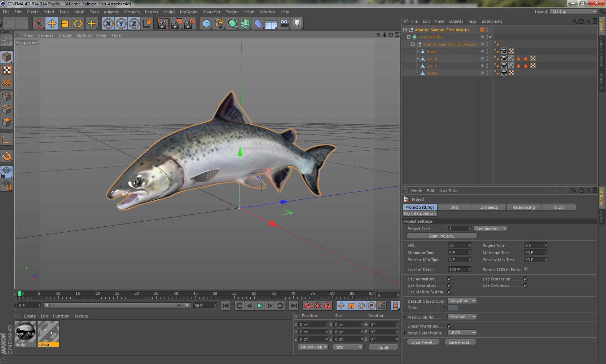Activate the Scale tool
The width and height of the screenshot is (606, 364).
tap(65, 24)
